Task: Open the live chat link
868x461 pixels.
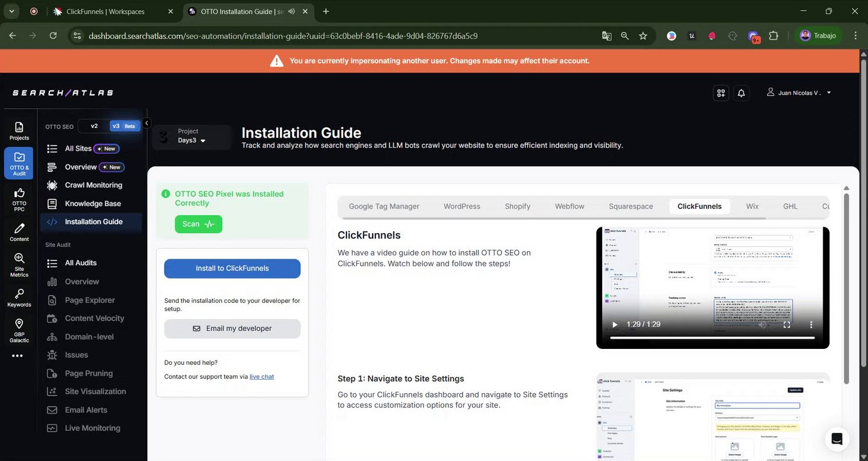Action: coord(262,376)
